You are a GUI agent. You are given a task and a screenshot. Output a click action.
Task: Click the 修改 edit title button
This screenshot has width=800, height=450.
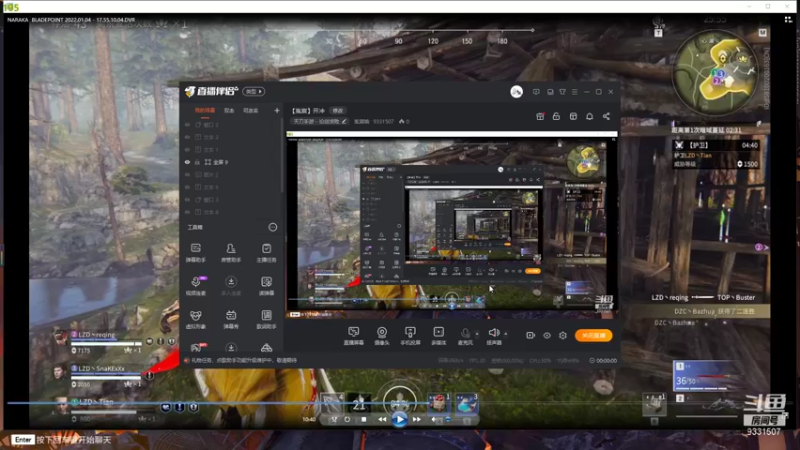(x=338, y=111)
